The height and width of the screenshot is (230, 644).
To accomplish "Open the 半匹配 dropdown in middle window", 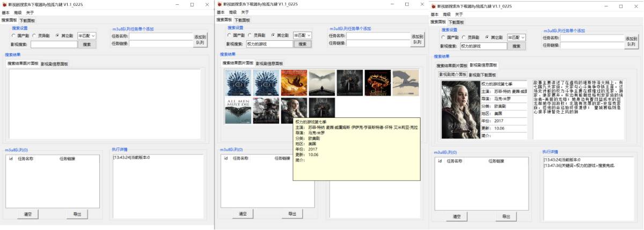I will pos(302,35).
